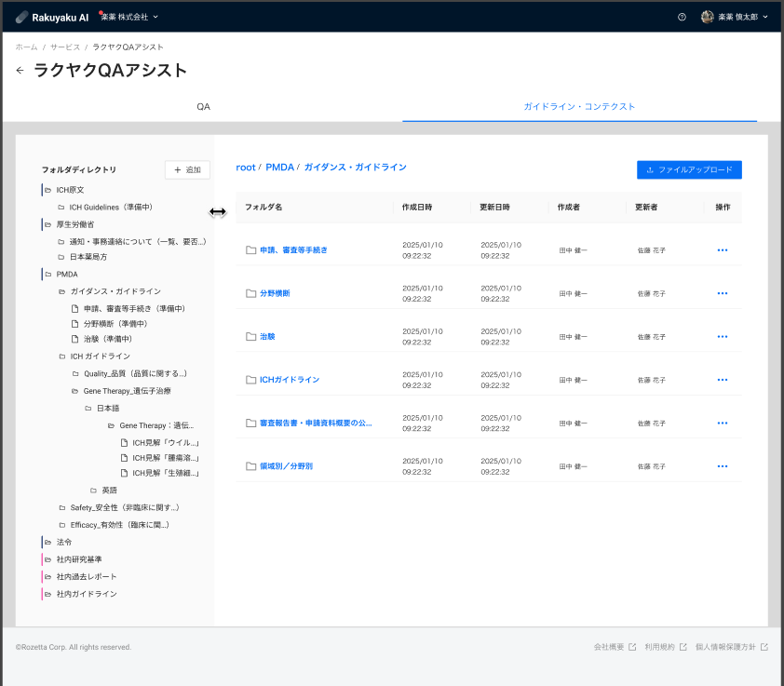Screen dimensions: 784x686
Task: Click folder icon beside 申請、審査等手続き in table
Action: (251, 250)
